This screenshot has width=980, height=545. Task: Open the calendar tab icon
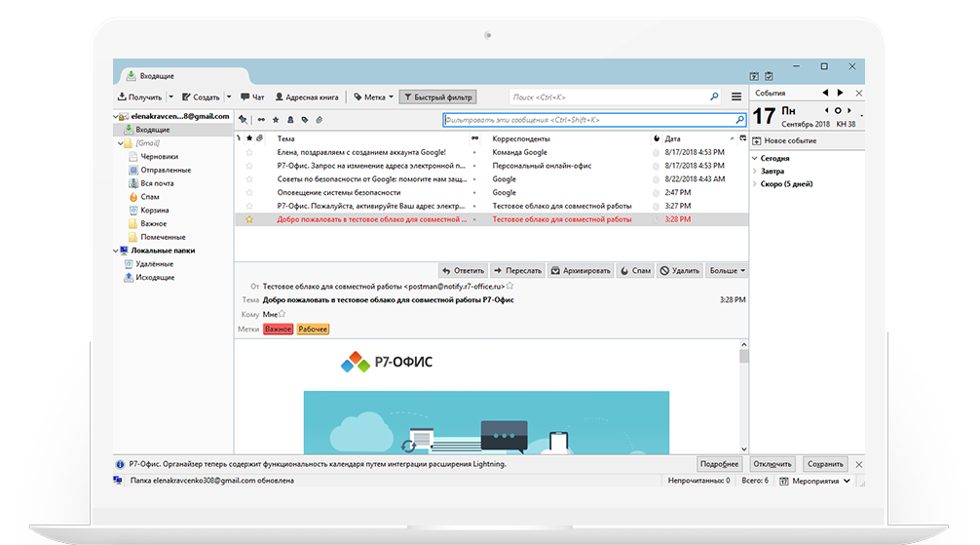[754, 76]
